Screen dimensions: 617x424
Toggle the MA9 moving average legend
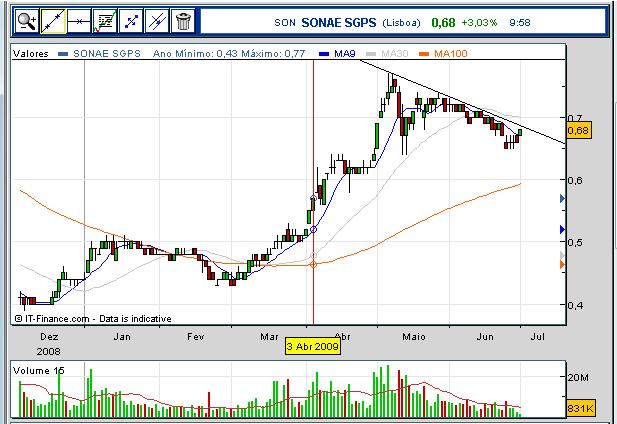point(337,53)
